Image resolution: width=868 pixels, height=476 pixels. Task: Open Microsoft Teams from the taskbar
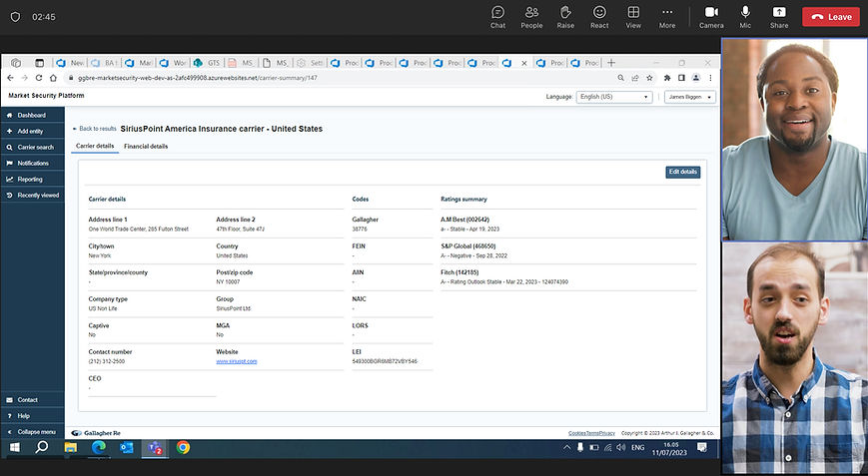(x=155, y=447)
